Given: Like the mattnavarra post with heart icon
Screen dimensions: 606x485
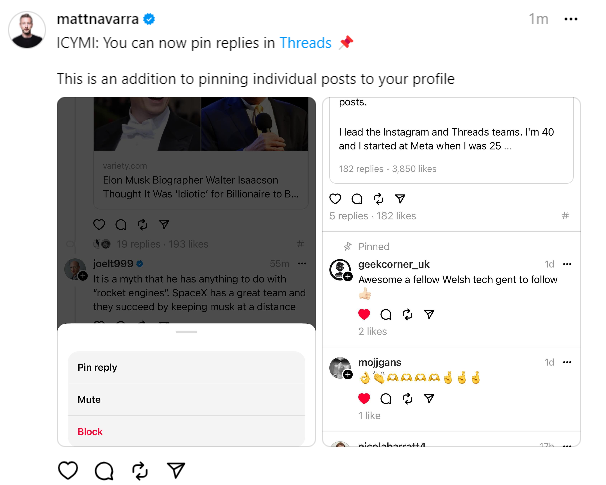Looking at the screenshot, I should pyautogui.click(x=68, y=470).
